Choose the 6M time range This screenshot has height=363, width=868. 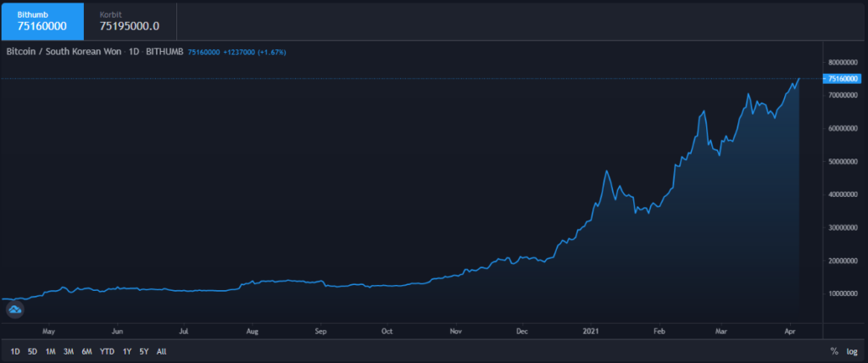point(86,351)
